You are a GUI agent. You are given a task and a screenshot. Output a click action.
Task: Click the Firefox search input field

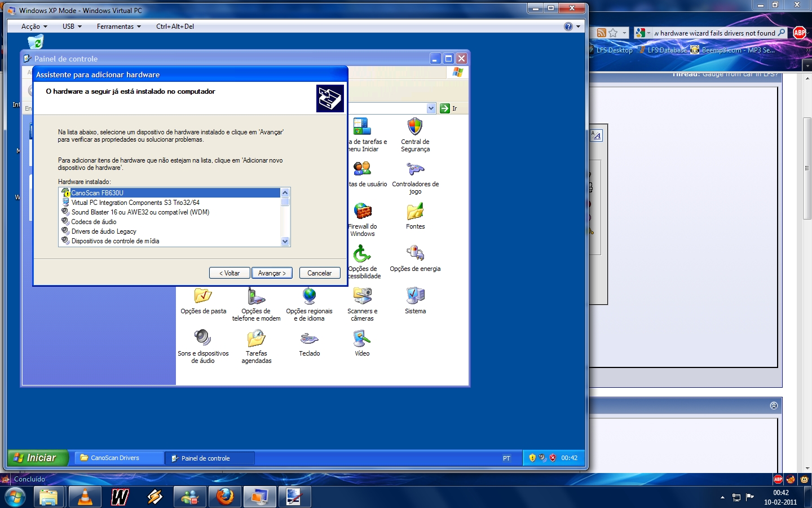pos(714,33)
